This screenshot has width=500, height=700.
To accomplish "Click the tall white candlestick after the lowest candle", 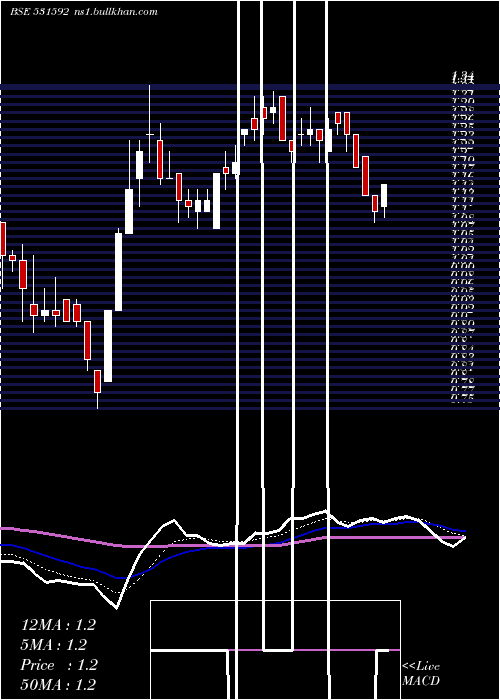I will click(108, 346).
